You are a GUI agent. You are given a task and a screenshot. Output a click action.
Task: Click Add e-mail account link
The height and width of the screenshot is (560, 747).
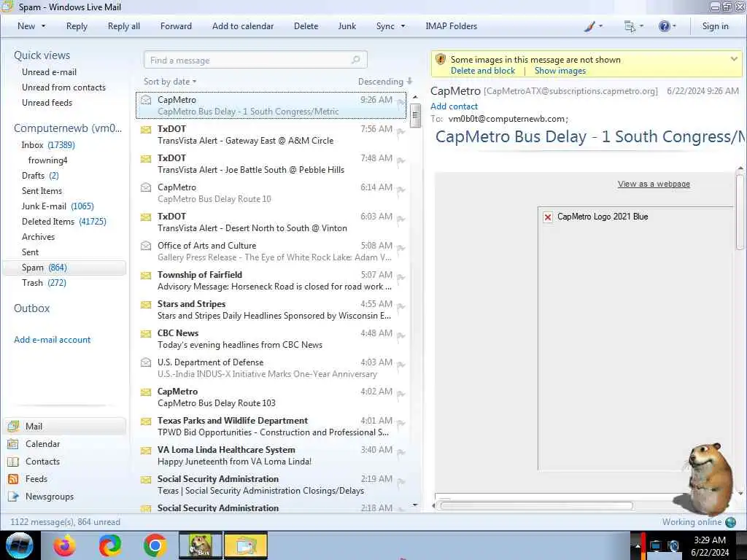click(x=52, y=340)
